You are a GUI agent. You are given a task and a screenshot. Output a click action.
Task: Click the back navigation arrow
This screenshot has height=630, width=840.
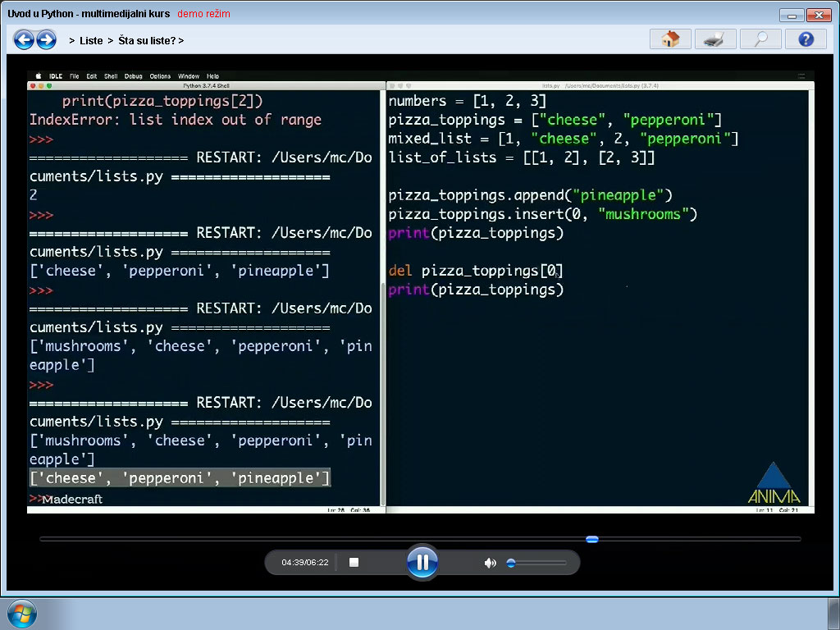coord(24,39)
